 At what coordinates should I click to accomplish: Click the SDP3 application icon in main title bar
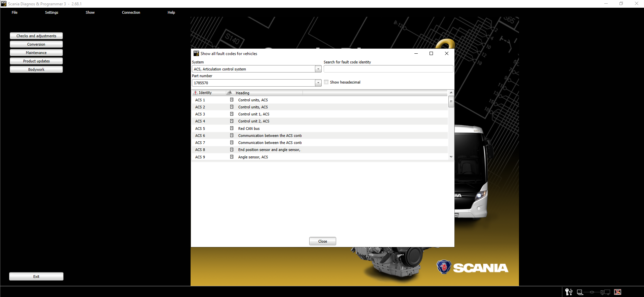[x=4, y=4]
